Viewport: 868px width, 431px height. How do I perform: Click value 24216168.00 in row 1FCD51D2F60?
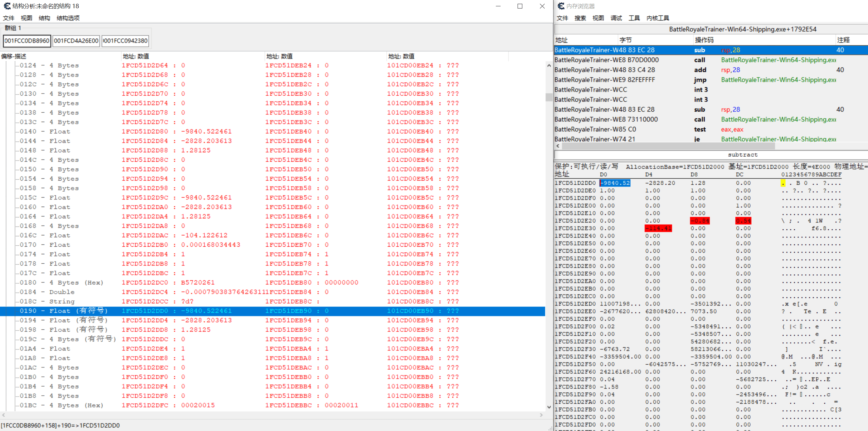click(620, 372)
